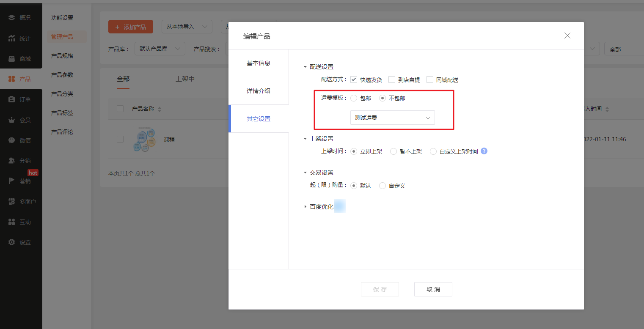The height and width of the screenshot is (329, 644).
Task: Select the 包邮 free shipping radio
Action: coord(354,98)
